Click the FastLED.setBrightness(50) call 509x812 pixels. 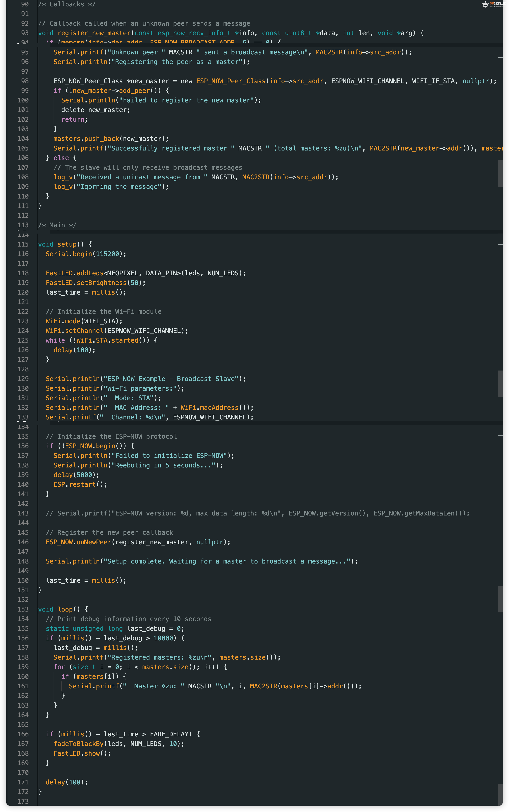coord(96,282)
